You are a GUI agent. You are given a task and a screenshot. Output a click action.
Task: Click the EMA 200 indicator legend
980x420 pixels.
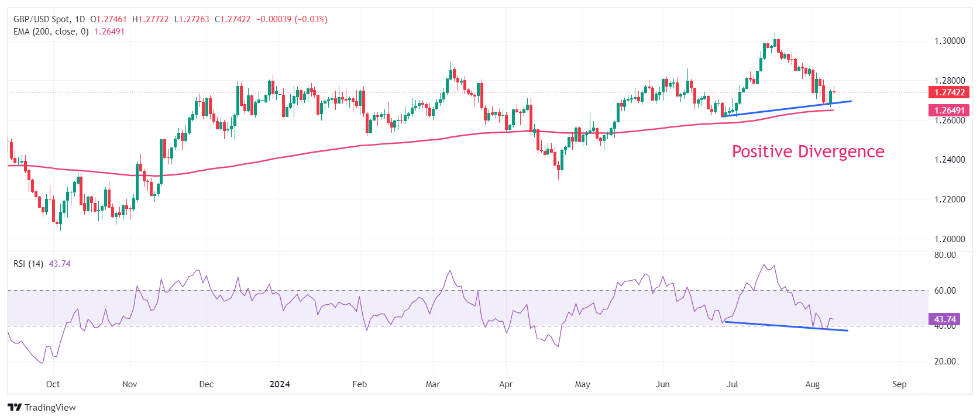coord(51,32)
